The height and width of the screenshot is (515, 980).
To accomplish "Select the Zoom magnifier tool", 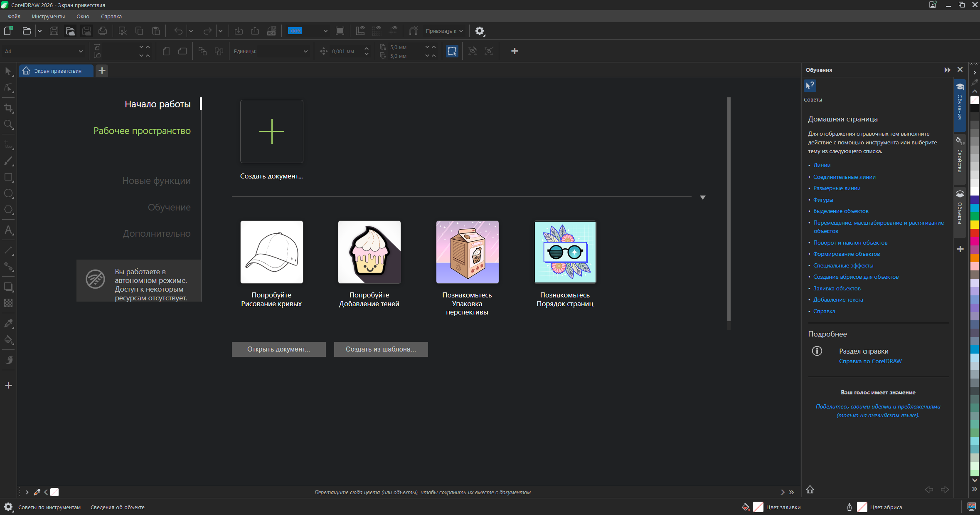I will point(8,124).
